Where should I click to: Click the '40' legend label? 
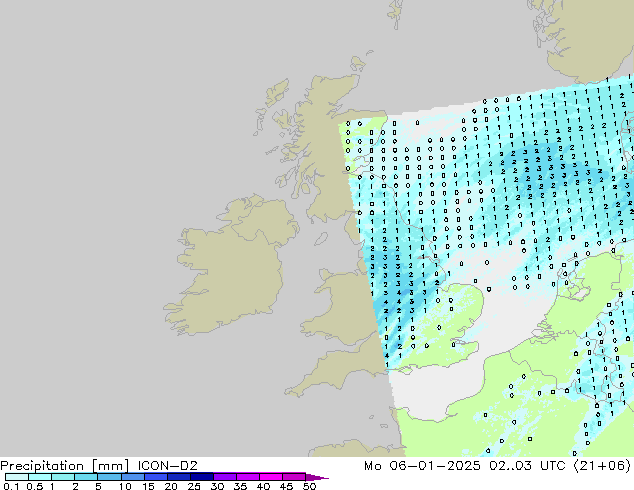pyautogui.click(x=263, y=486)
